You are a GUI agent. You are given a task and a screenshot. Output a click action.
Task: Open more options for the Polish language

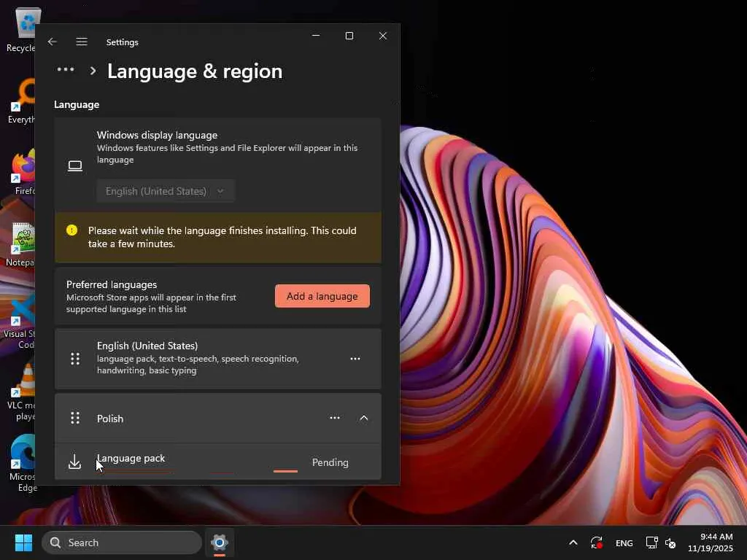coord(335,418)
